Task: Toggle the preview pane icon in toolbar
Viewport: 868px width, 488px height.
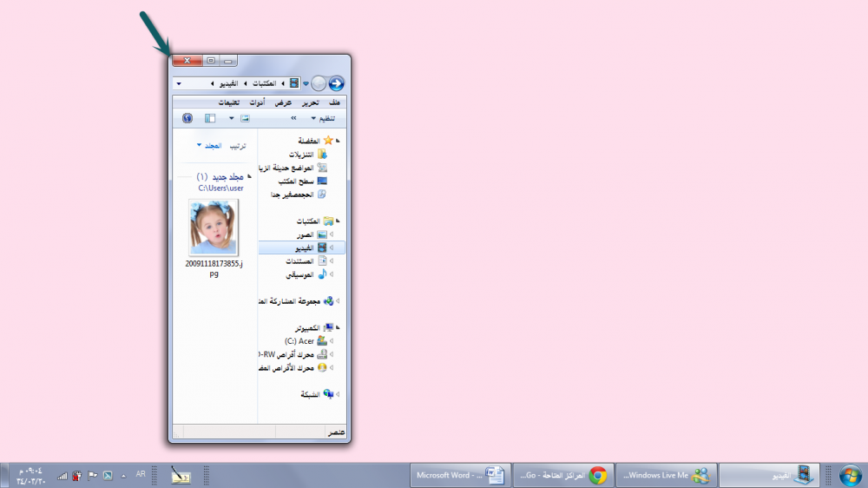Action: pyautogui.click(x=210, y=118)
